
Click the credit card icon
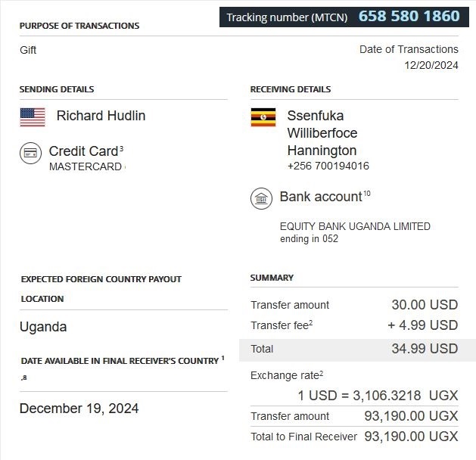point(31,153)
